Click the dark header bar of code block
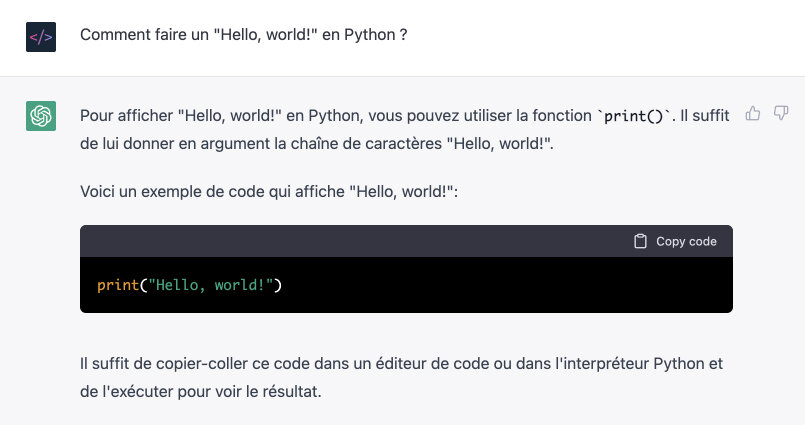This screenshot has width=805, height=425. click(x=406, y=241)
